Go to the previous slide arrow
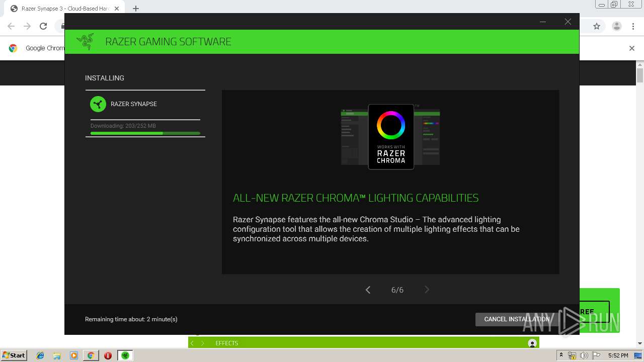This screenshot has width=644, height=362. [x=368, y=290]
